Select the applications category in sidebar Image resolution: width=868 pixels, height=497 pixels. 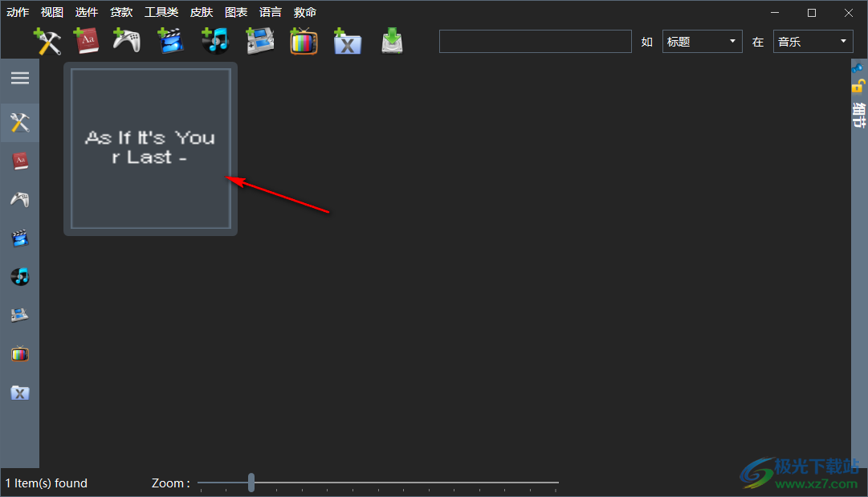click(x=20, y=123)
